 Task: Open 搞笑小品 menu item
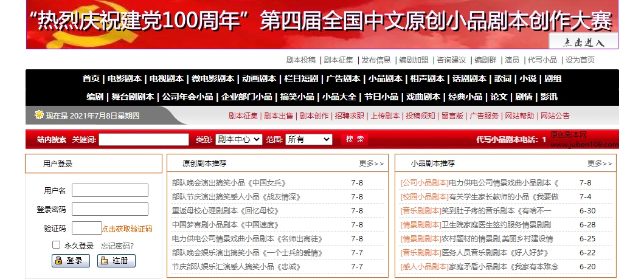297,97
